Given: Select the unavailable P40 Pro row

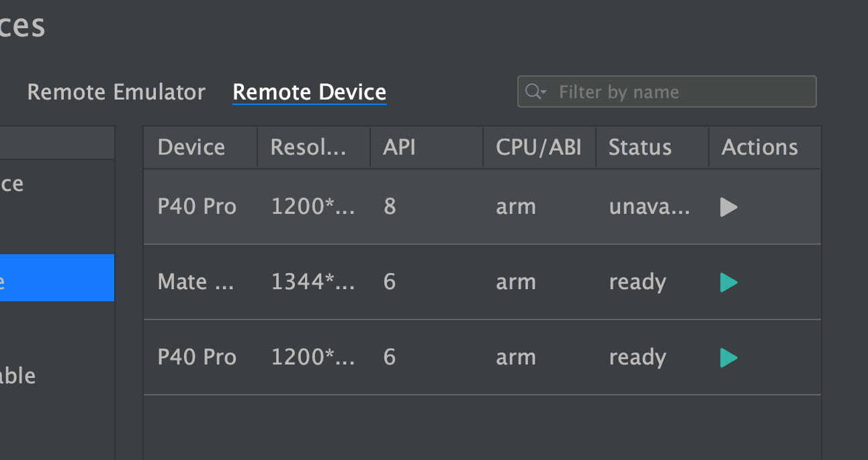Looking at the screenshot, I should point(482,206).
